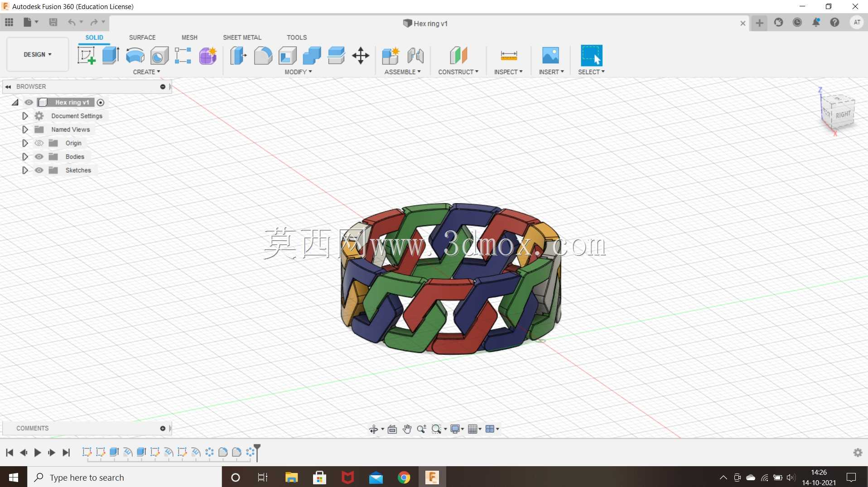Click the ViewCube Right face
This screenshot has height=487, width=868.
(x=843, y=115)
